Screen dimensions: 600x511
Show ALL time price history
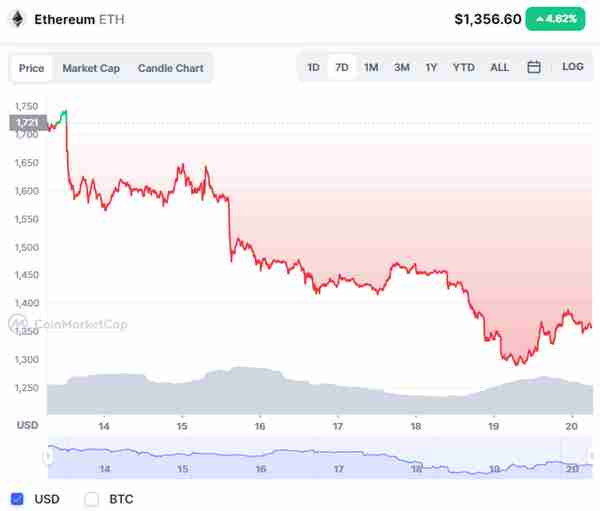(499, 68)
